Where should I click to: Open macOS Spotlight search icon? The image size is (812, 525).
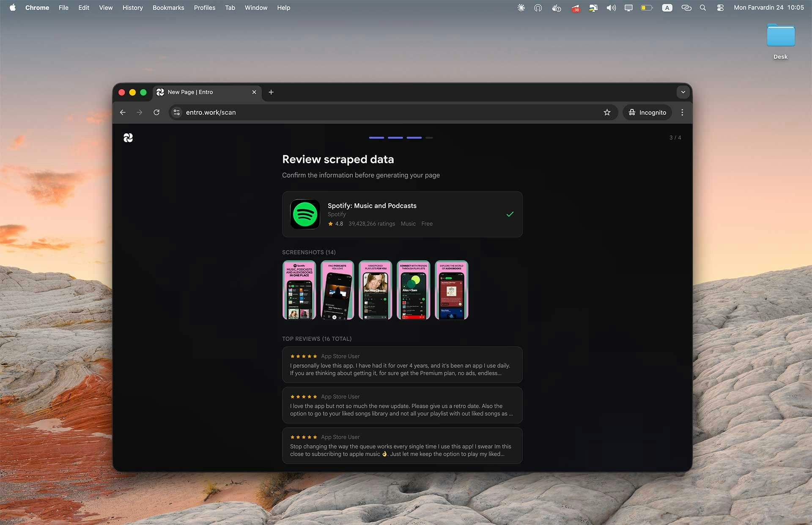702,8
